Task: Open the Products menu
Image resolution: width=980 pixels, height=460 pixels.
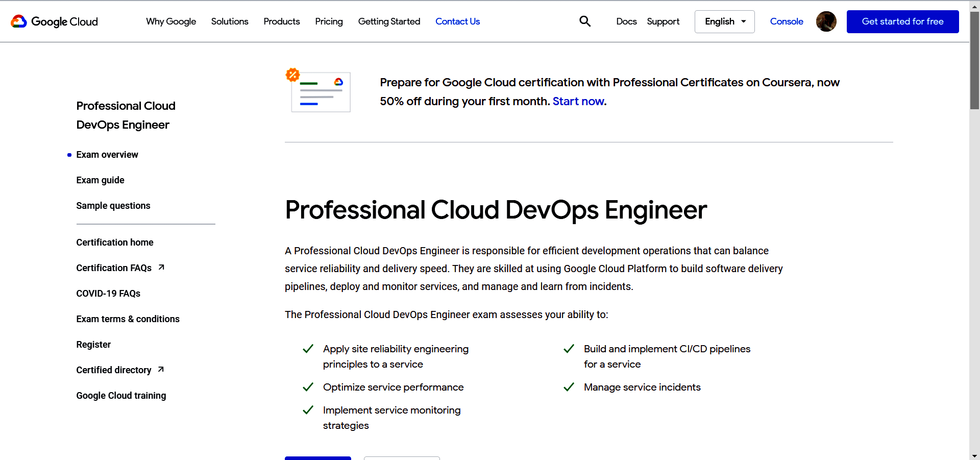Action: click(281, 21)
